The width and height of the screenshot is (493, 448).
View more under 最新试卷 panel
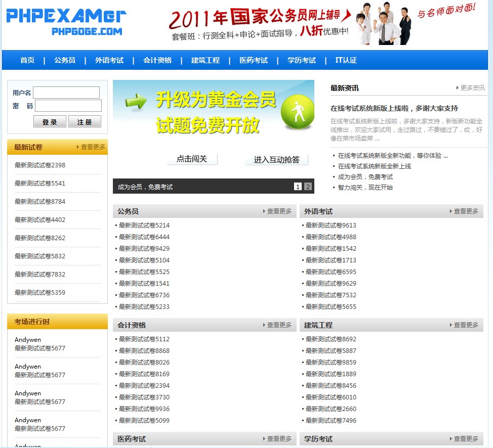pyautogui.click(x=91, y=147)
